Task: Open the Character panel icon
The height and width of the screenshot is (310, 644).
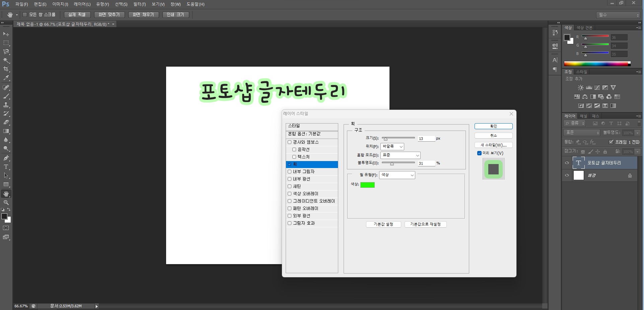Action: coord(555,60)
